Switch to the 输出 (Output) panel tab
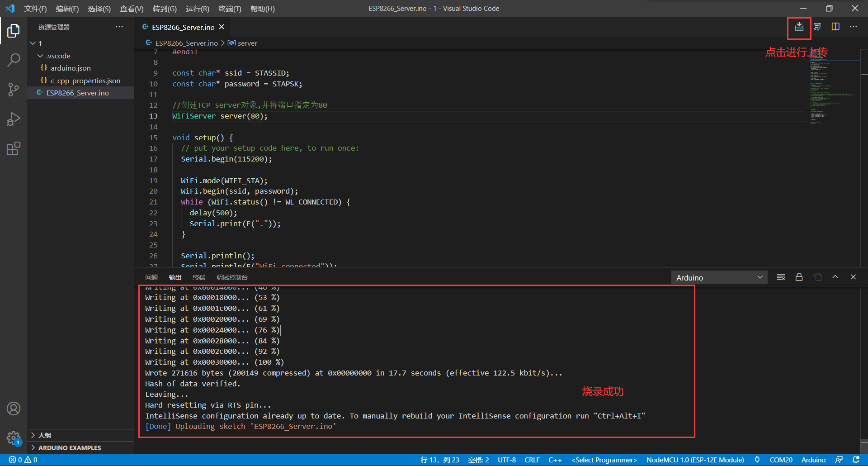Screen dimensions: 868x466 (x=175, y=277)
